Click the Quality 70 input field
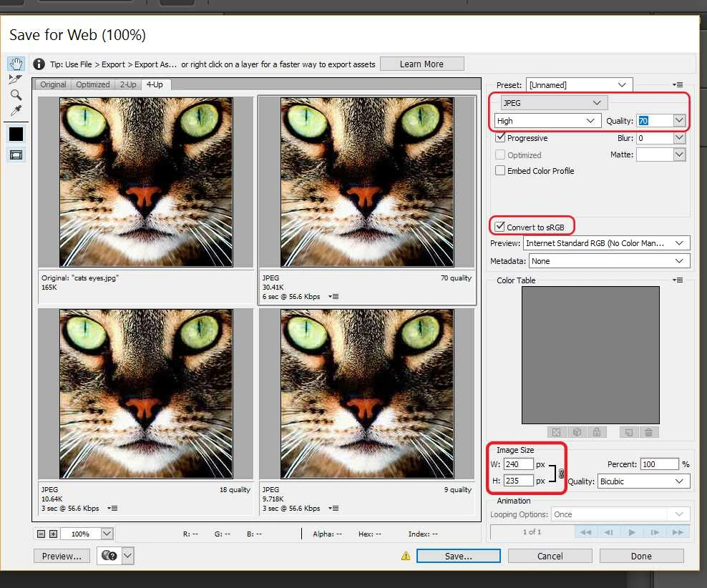This screenshot has height=588, width=707. tap(655, 120)
